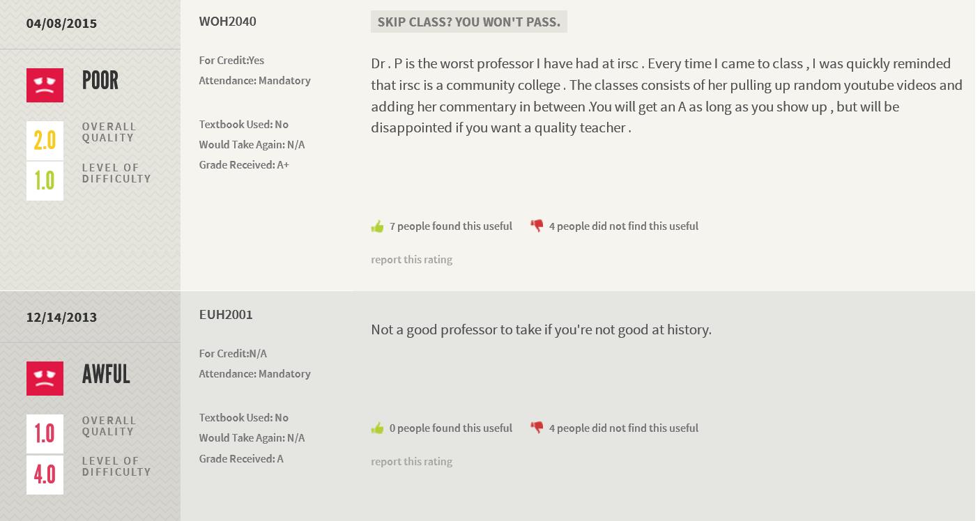Click the yellow 2.0 overall quality score
980x521 pixels.
45,141
